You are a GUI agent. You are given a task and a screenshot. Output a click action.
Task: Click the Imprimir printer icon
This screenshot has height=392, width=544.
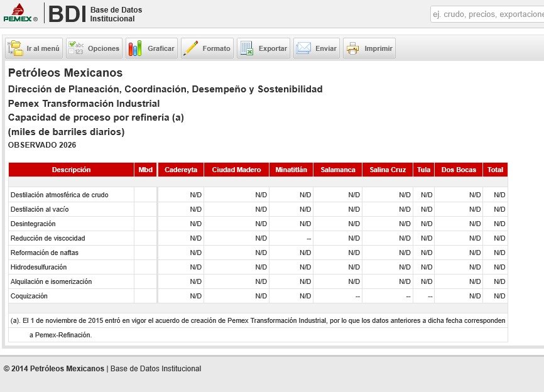[353, 48]
